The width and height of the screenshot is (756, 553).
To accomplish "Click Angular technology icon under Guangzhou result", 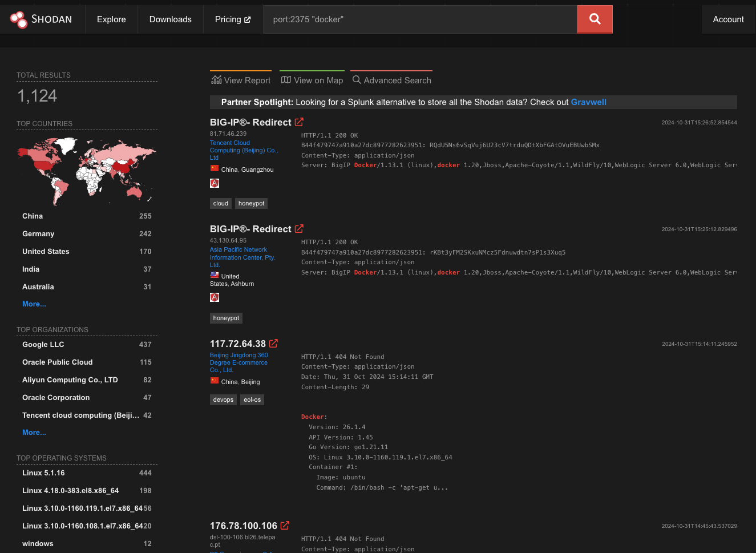I will click(x=215, y=183).
